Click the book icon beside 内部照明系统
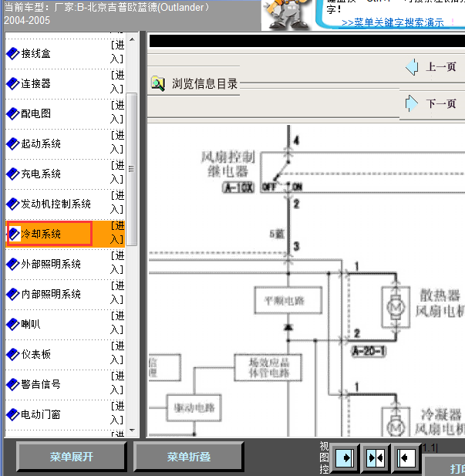Viewport: 465px width, 476px height. tap(13, 294)
